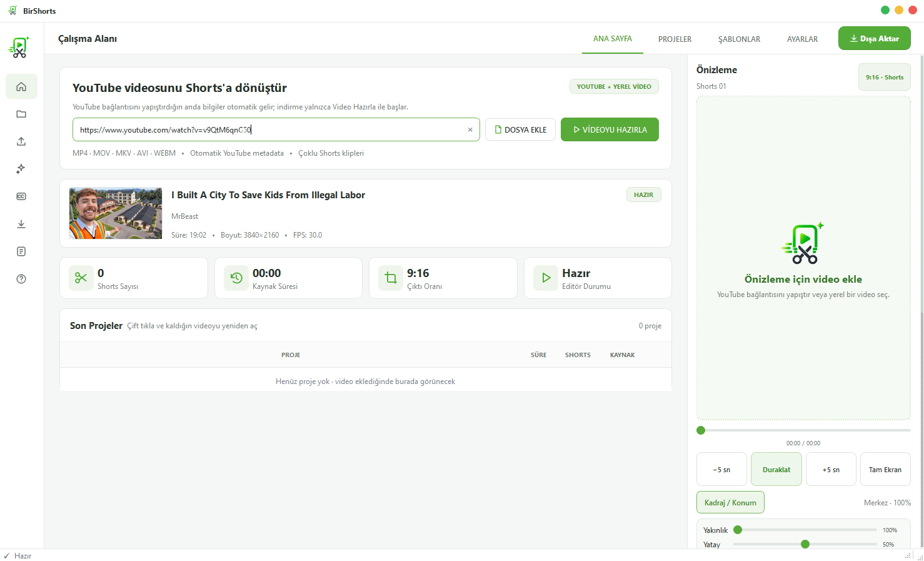Open the AYARLAR tab
Image resolution: width=924 pixels, height=561 pixels.
(x=802, y=39)
